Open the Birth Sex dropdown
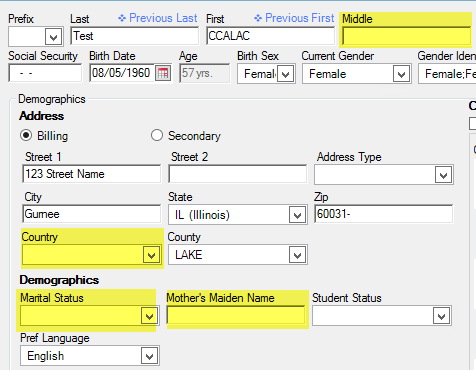This screenshot has height=370, width=476. pos(286,74)
